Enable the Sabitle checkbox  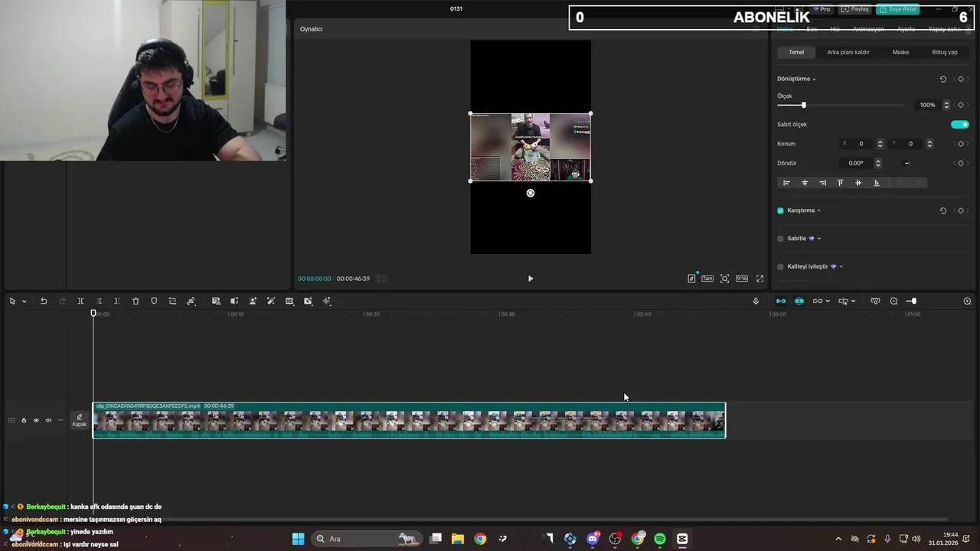click(780, 239)
